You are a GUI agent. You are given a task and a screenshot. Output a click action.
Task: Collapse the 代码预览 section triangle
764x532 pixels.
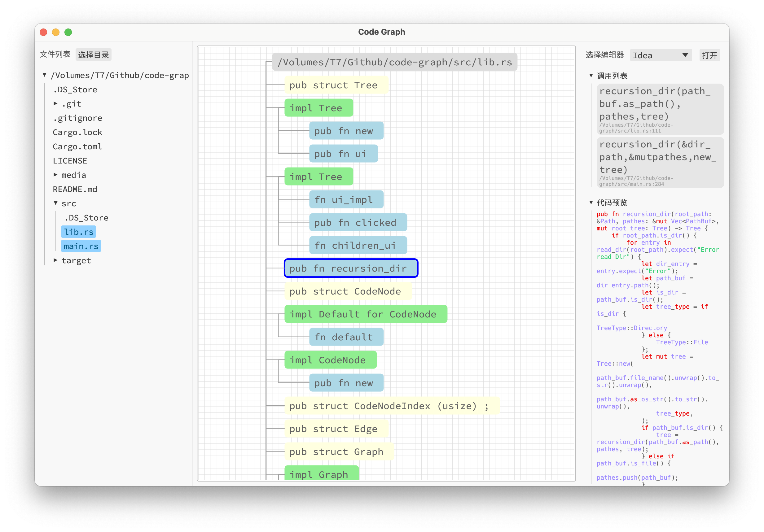click(x=591, y=203)
